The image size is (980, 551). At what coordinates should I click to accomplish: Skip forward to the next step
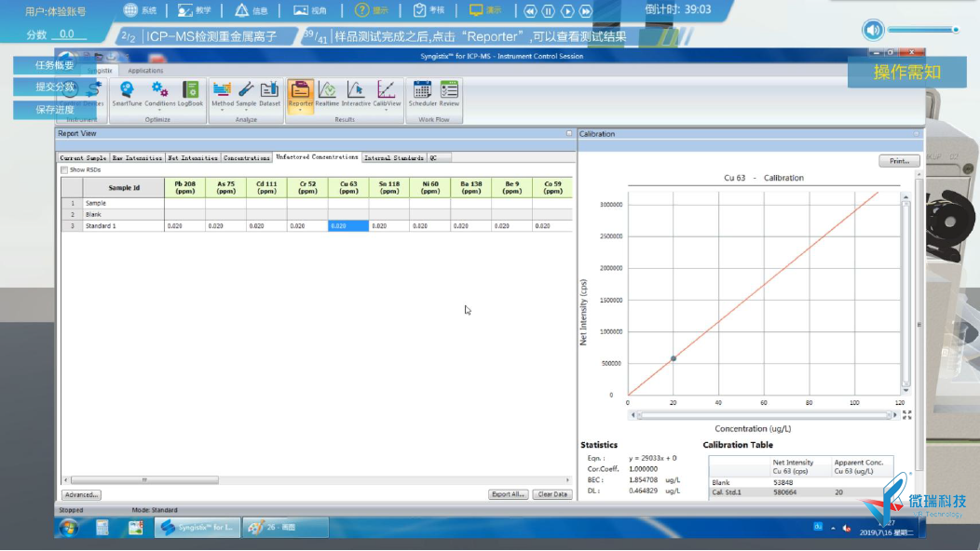click(x=586, y=10)
